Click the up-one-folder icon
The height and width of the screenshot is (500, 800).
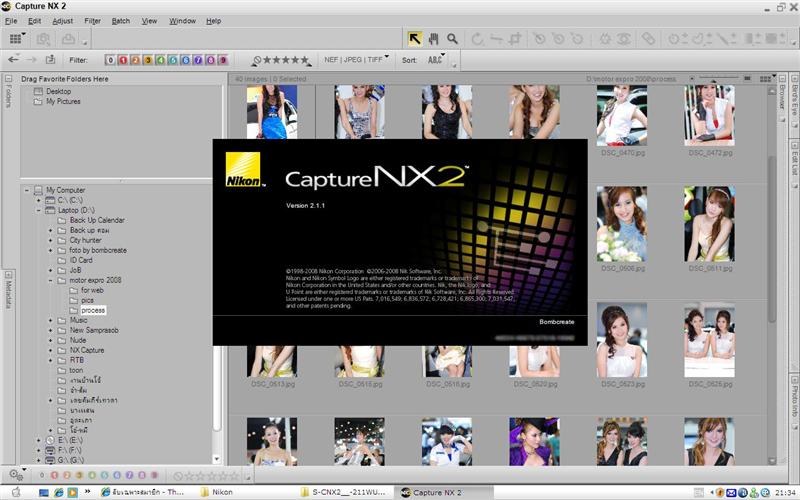pos(50,59)
